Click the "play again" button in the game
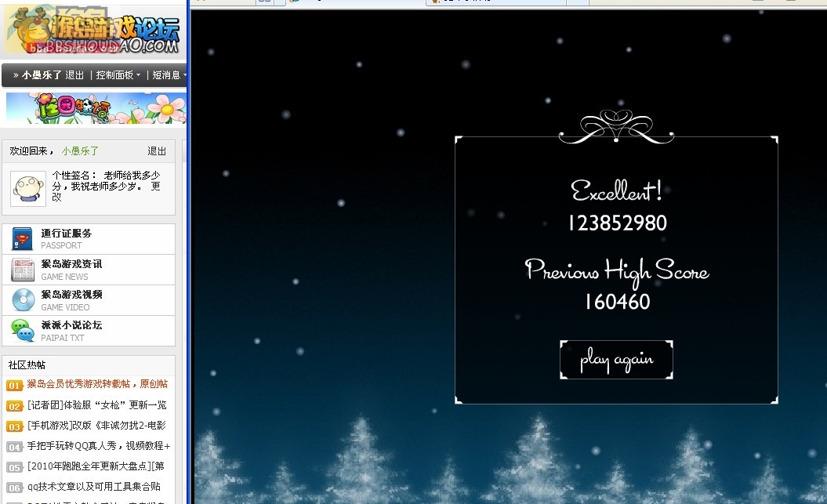The height and width of the screenshot is (504, 827). (x=617, y=360)
